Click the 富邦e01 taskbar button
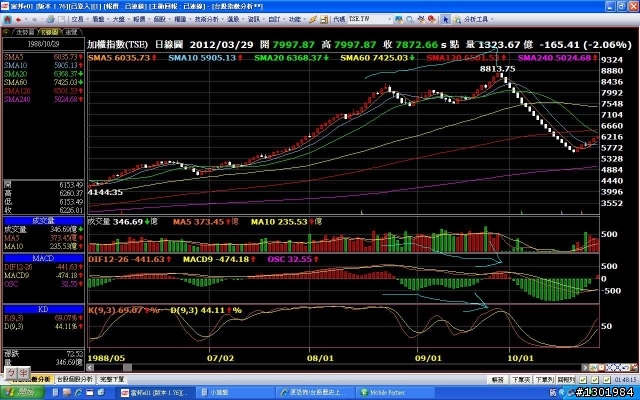 pos(155,393)
